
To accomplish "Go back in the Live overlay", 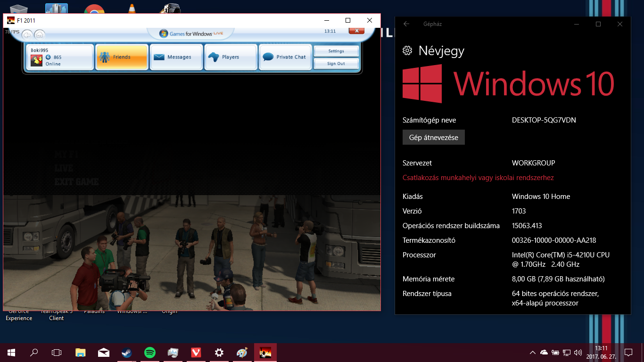I will click(x=27, y=34).
